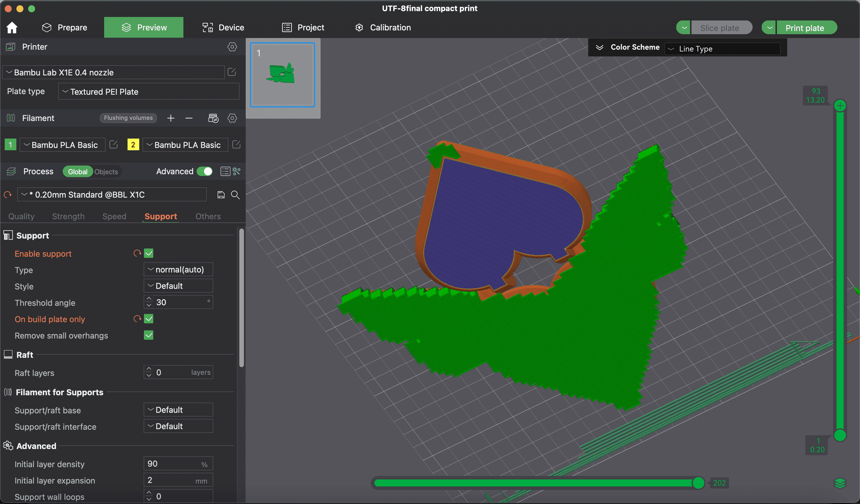Edit the Bambu Lab X1E printer preset

pos(232,72)
